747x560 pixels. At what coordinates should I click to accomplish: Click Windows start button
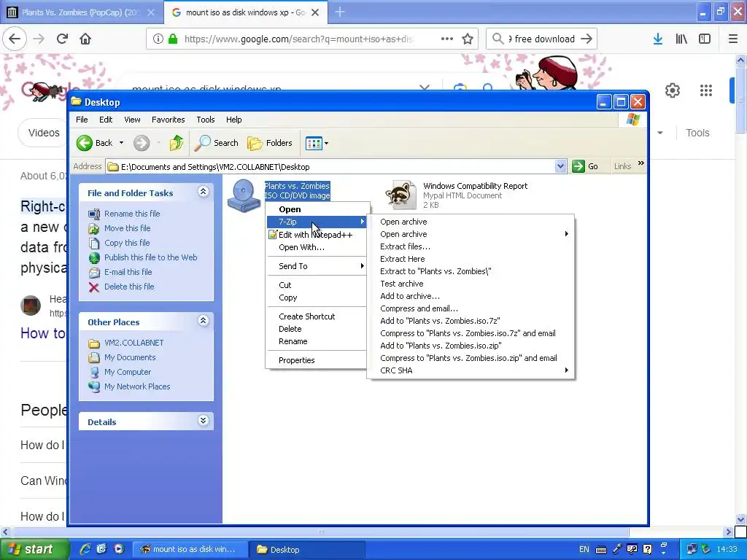34,550
